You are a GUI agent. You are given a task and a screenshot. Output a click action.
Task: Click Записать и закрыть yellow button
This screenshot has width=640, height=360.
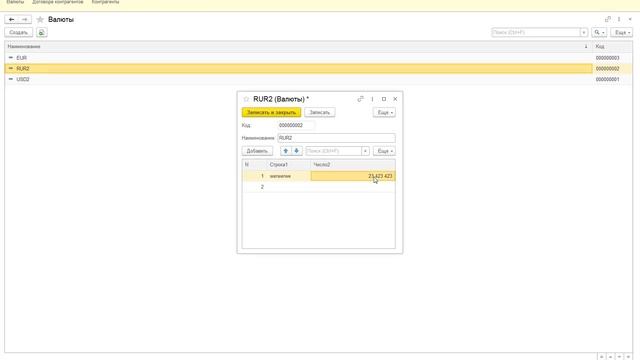[x=271, y=112]
